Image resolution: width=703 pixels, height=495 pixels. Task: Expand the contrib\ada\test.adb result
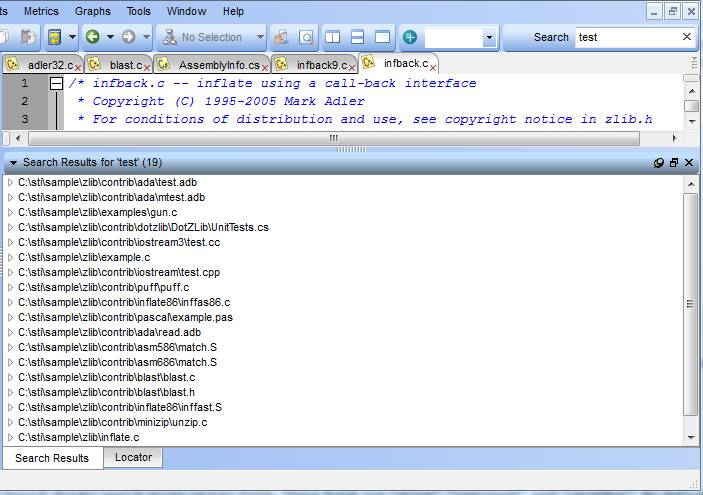point(10,182)
